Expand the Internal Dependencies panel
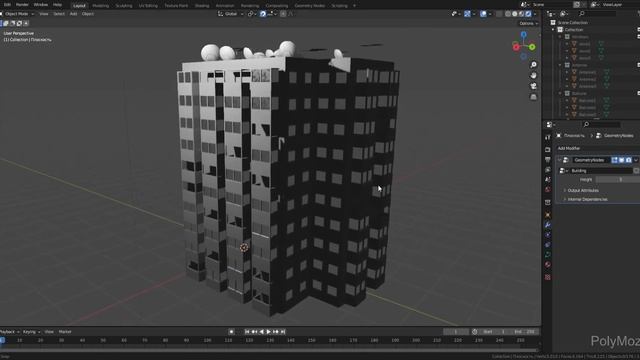This screenshot has width=640, height=360. click(587, 200)
